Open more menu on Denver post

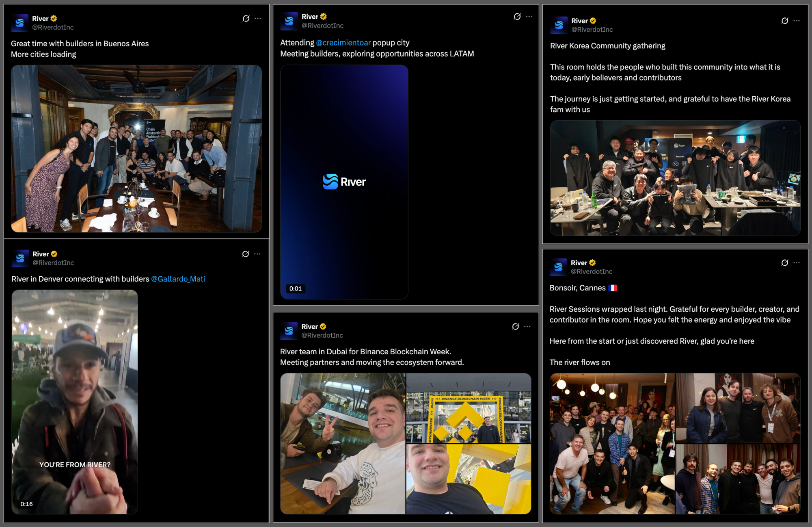point(257,254)
